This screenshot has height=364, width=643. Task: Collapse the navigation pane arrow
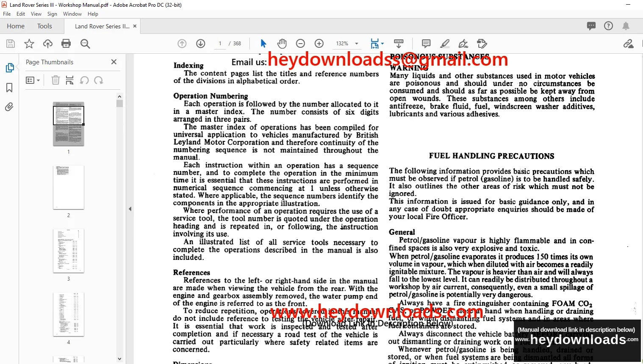(x=130, y=209)
